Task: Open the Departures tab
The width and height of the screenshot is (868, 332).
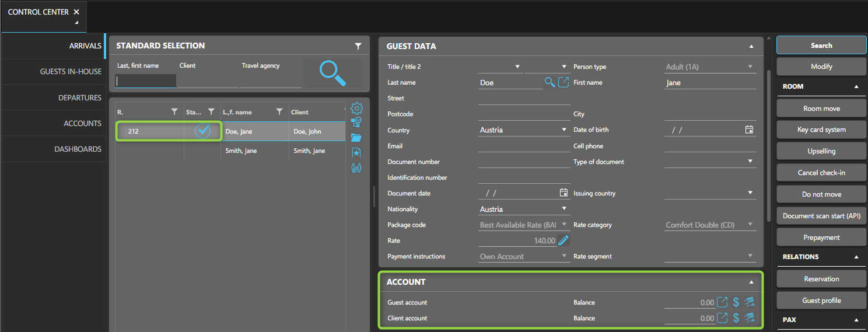Action: 80,98
